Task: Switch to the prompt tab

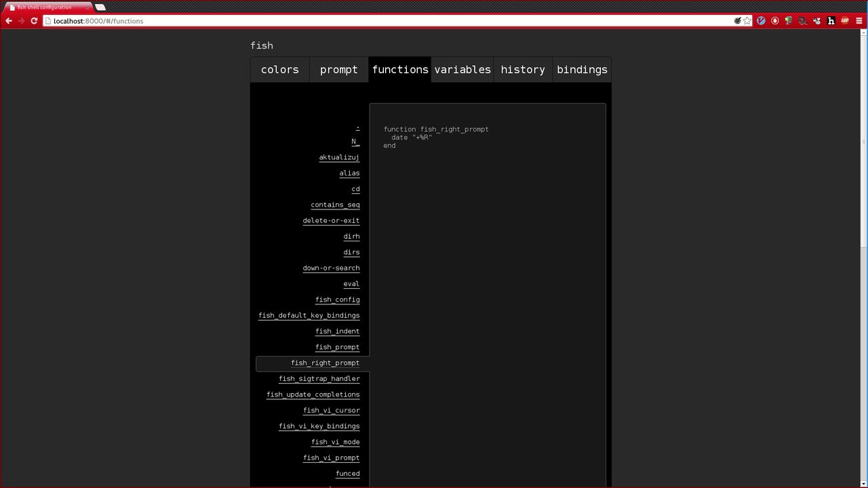Action: (x=339, y=70)
